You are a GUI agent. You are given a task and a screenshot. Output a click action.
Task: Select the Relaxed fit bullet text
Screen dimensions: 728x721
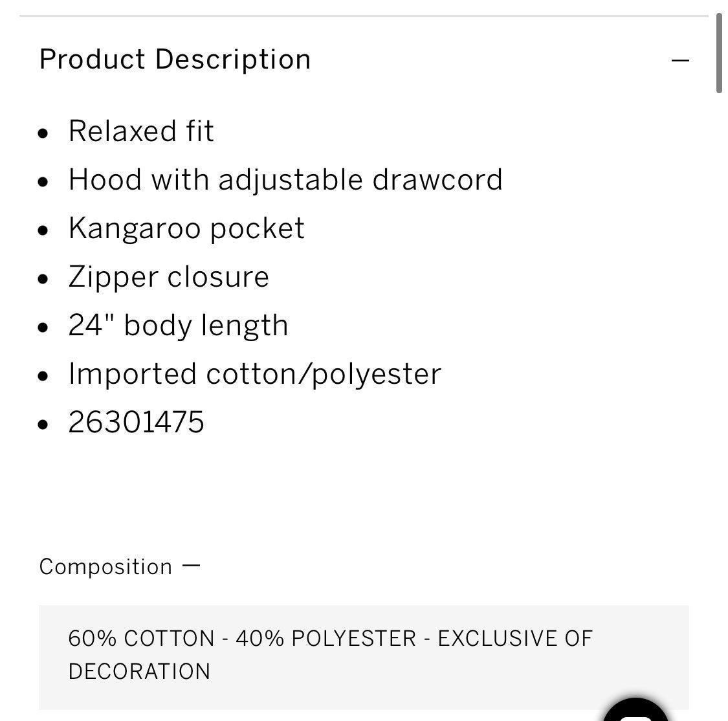[141, 131]
